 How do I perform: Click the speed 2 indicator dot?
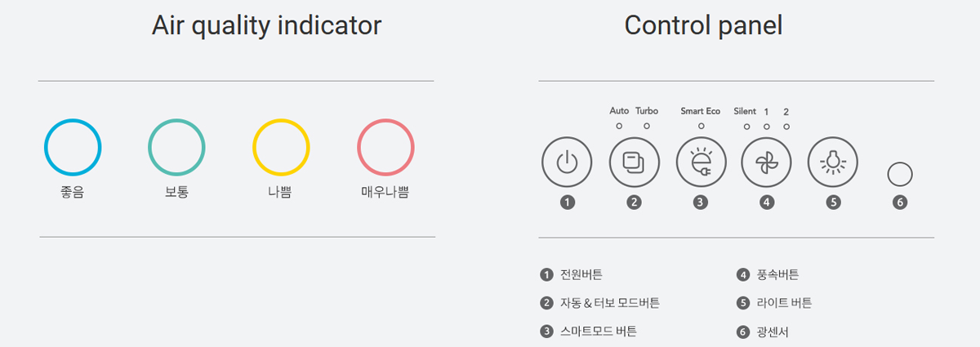coord(786,126)
